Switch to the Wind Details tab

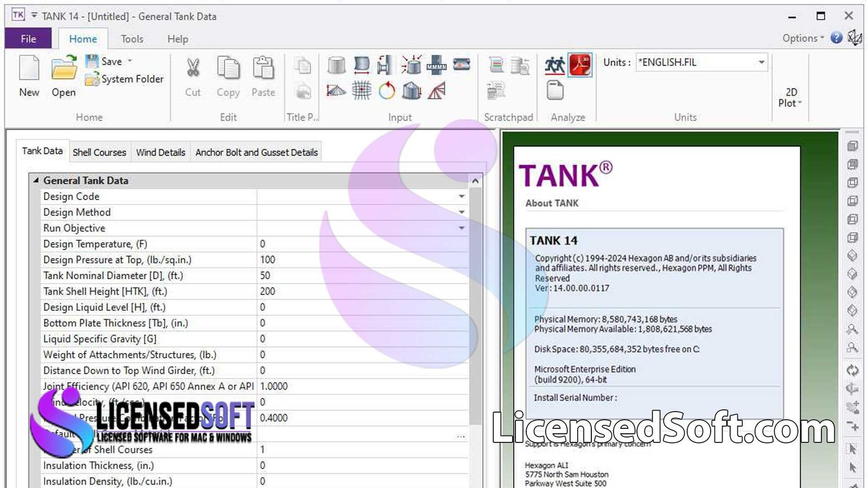coord(161,152)
